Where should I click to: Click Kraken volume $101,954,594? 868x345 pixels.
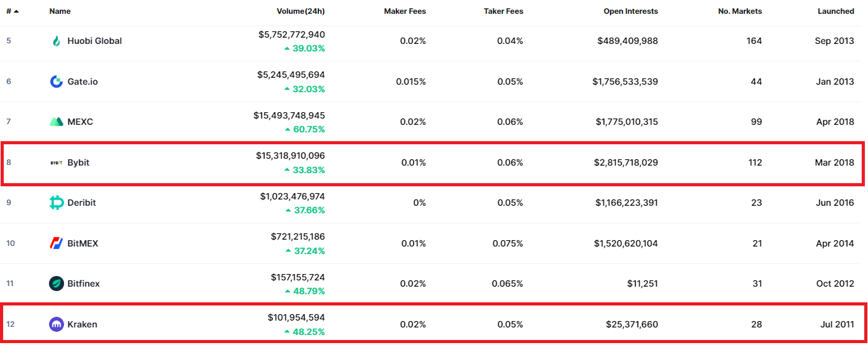[296, 317]
